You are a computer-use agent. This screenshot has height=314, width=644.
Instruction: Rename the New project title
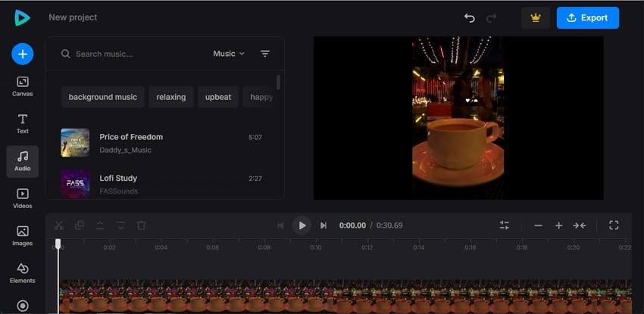pos(73,17)
